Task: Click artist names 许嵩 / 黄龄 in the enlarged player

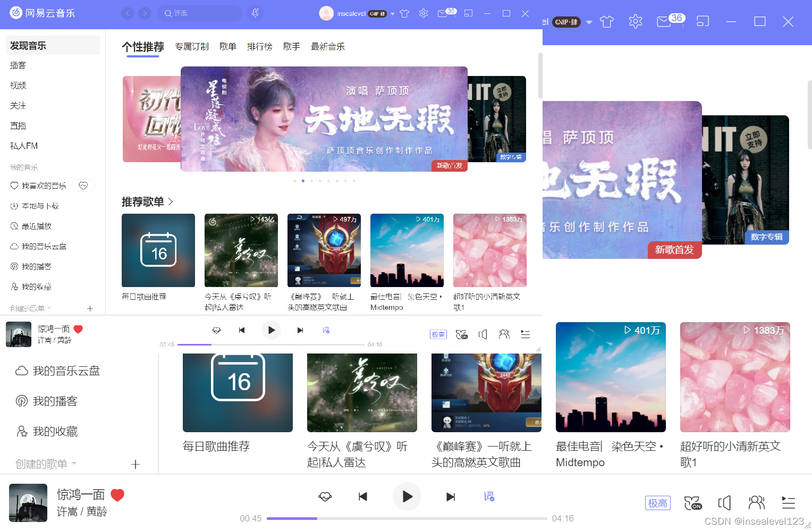Action: 82,511
